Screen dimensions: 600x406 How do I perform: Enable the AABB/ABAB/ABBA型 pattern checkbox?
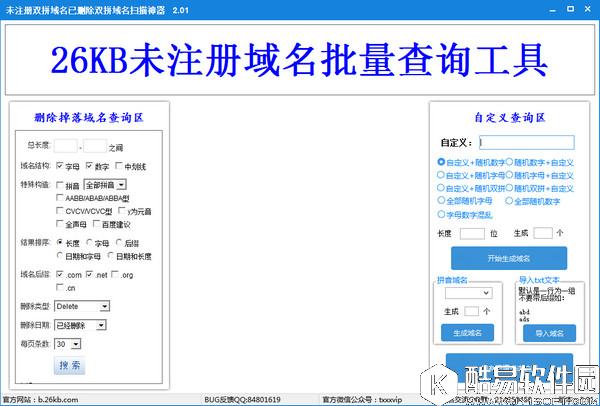[x=62, y=199]
